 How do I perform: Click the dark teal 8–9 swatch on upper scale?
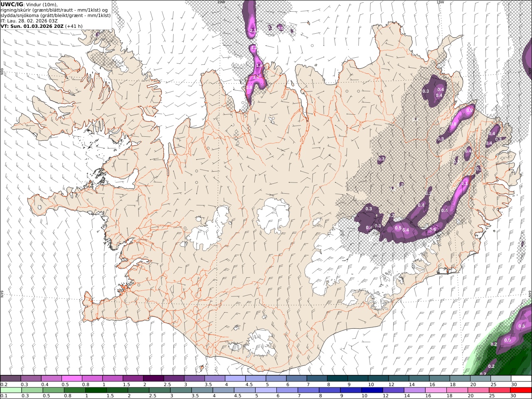tap(337, 379)
